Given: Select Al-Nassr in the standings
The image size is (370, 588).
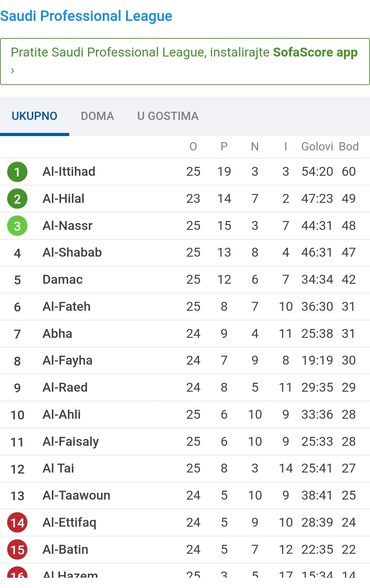Looking at the screenshot, I should (67, 225).
